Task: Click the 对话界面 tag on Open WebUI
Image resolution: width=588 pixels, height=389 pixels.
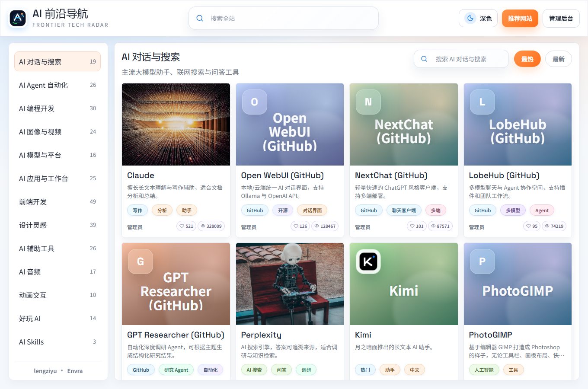Action: pos(312,210)
